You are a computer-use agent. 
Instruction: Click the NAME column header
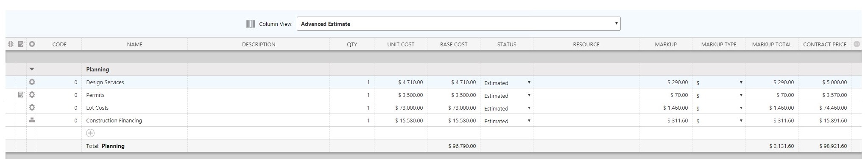(134, 44)
